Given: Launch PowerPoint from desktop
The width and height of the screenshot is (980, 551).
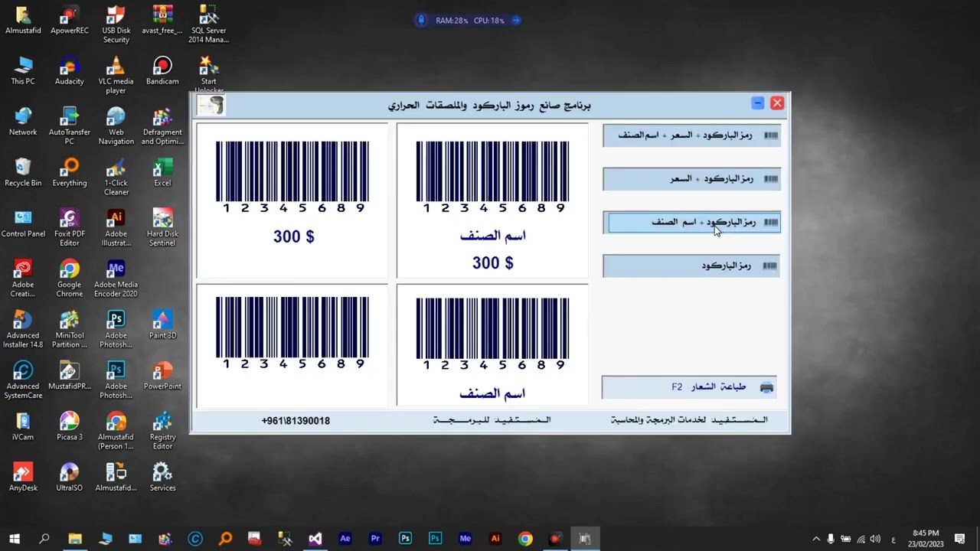Looking at the screenshot, I should point(162,377).
